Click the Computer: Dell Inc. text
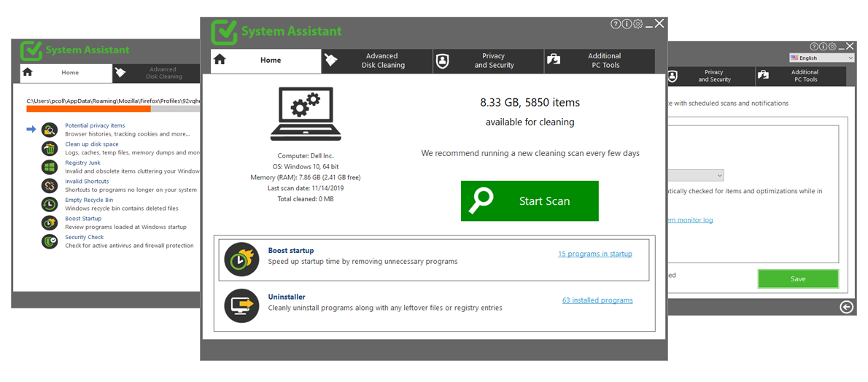The image size is (868, 382). [306, 156]
